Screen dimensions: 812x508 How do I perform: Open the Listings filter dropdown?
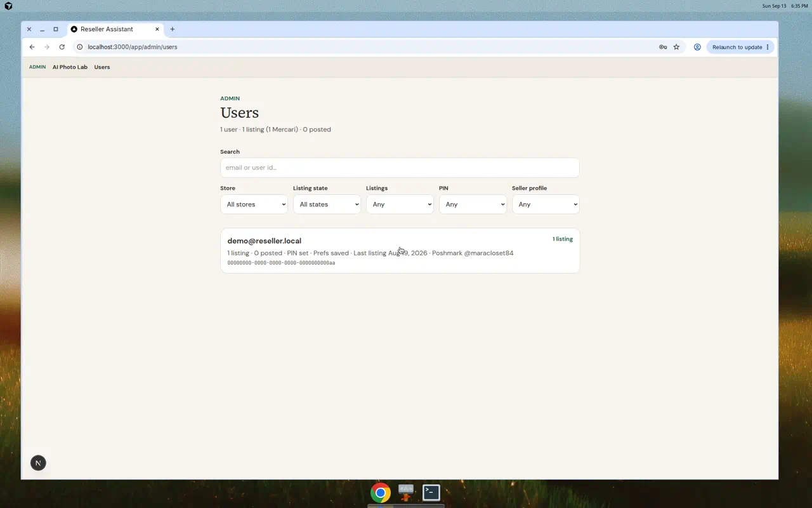coord(400,204)
